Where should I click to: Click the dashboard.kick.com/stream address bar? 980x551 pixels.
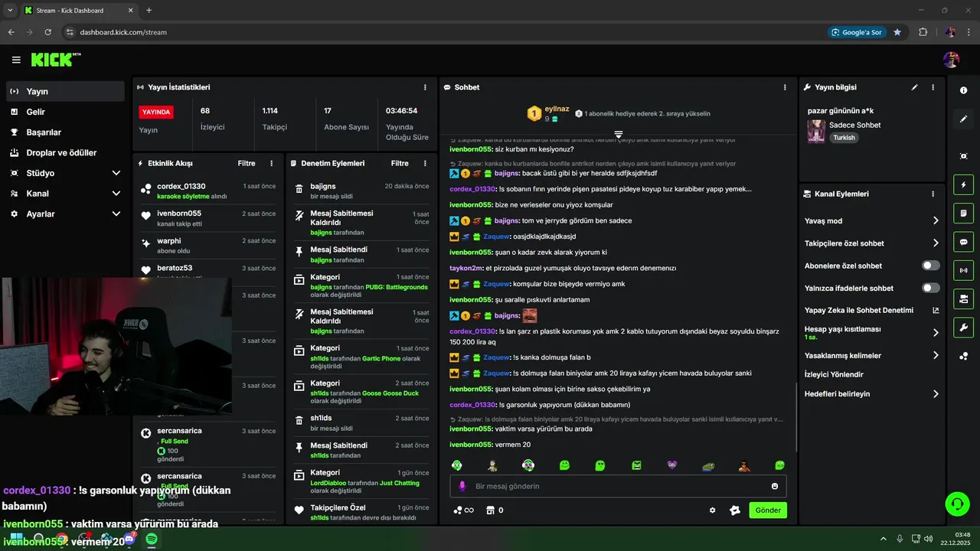[x=122, y=32]
